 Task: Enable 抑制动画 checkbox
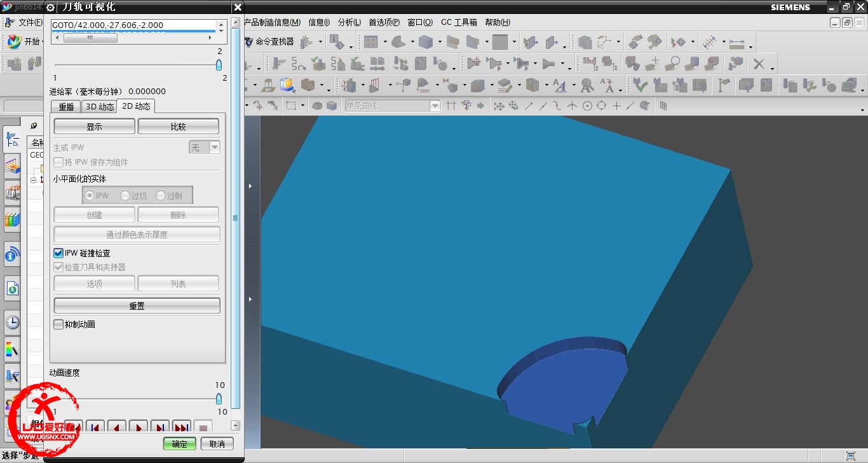(58, 324)
